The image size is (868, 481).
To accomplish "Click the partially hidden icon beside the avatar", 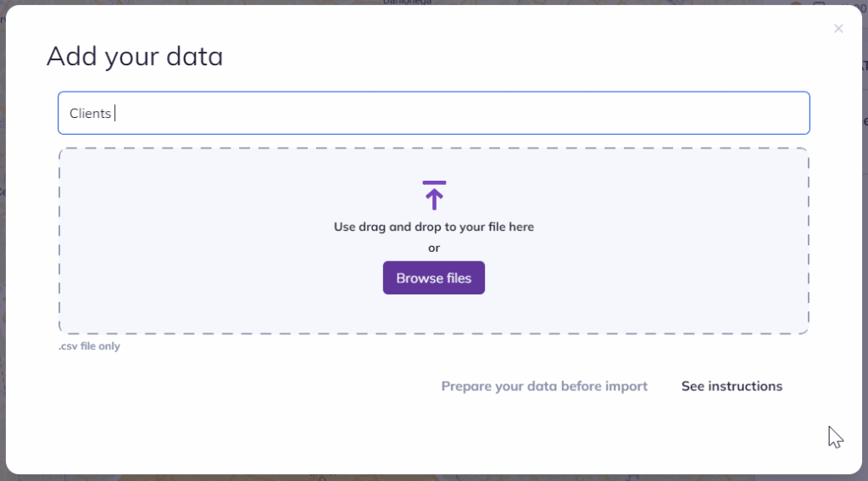I will point(819,3).
